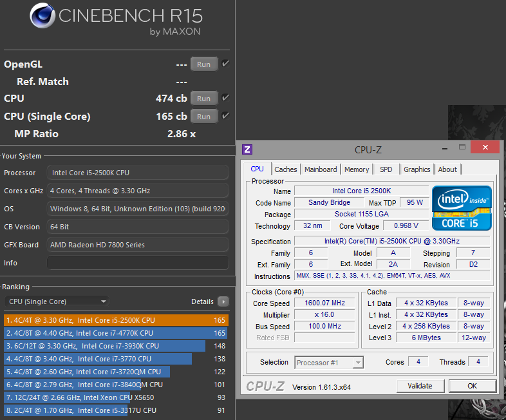Select ranking row Intel Xeon CPU X5650
The image size is (506, 420).
pyautogui.click(x=116, y=397)
